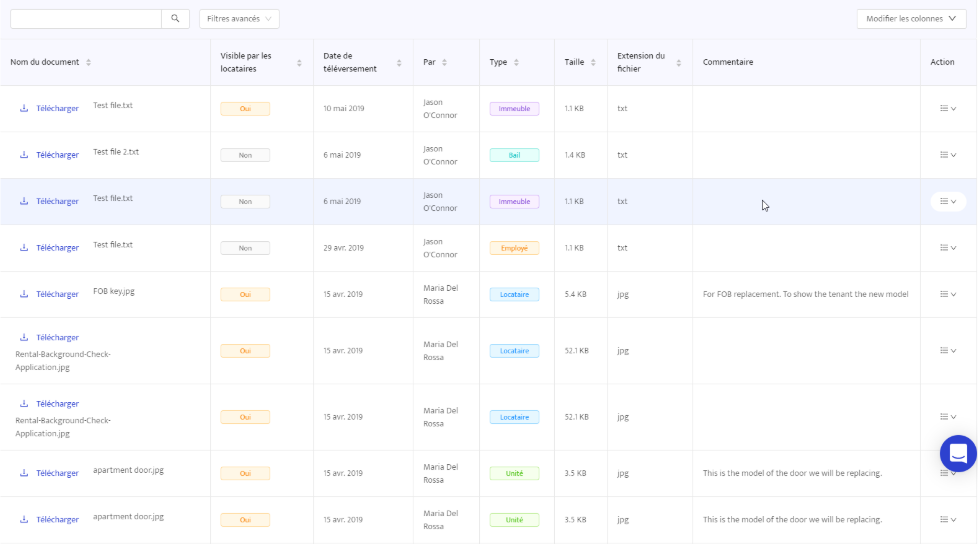
Task: Sort by Extension du fichier column
Action: [x=679, y=63]
